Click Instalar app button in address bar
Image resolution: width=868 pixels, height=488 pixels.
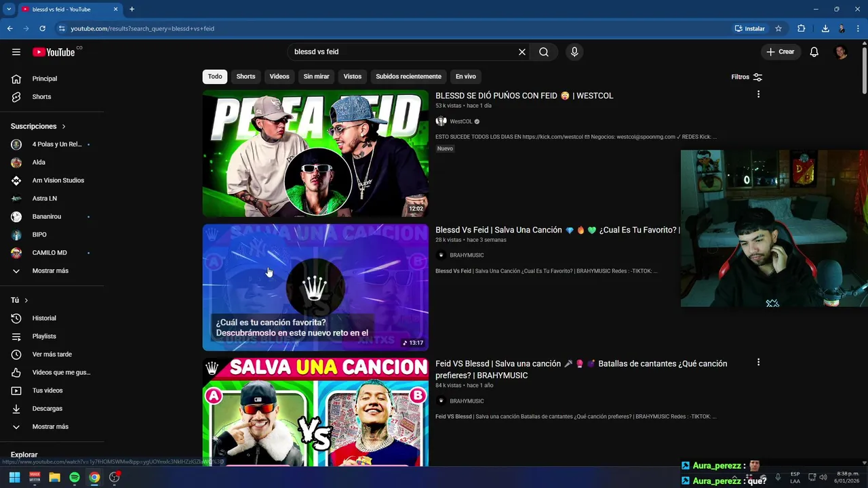coord(750,28)
